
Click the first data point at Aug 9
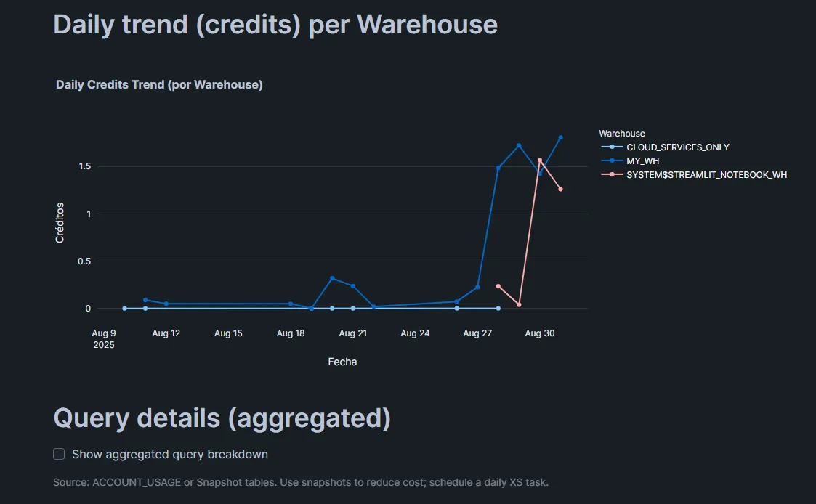(x=124, y=308)
